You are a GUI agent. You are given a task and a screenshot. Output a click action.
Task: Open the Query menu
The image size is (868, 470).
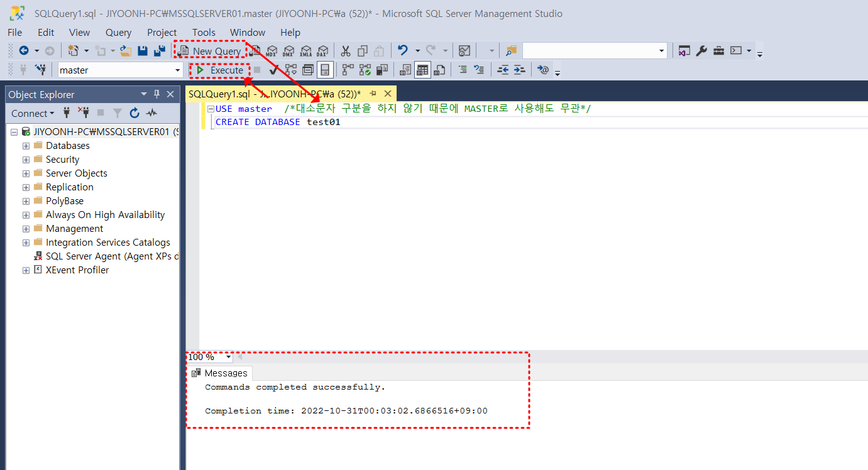118,32
